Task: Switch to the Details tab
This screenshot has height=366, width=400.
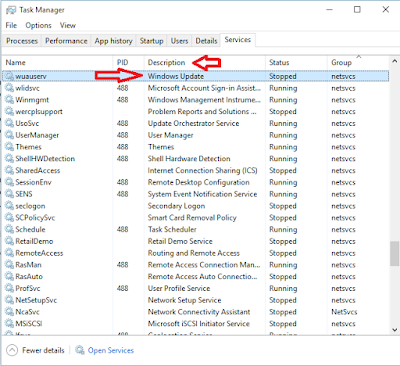Action: [206, 41]
